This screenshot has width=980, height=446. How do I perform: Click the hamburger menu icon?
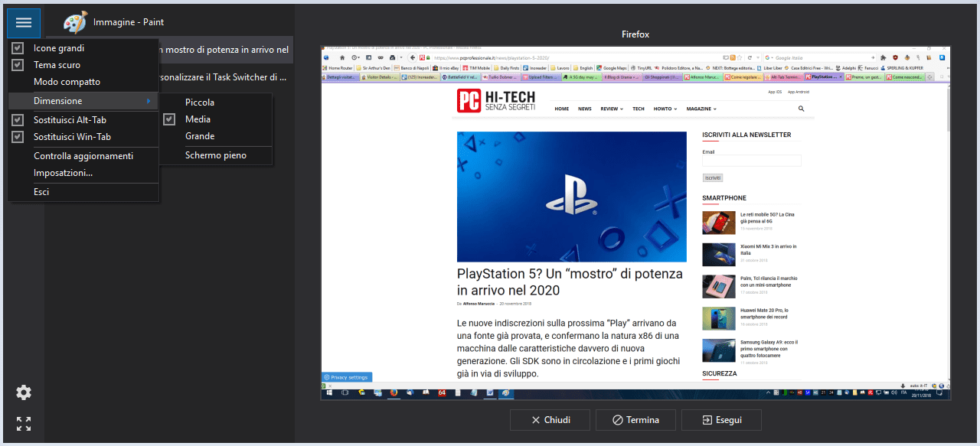tap(24, 23)
